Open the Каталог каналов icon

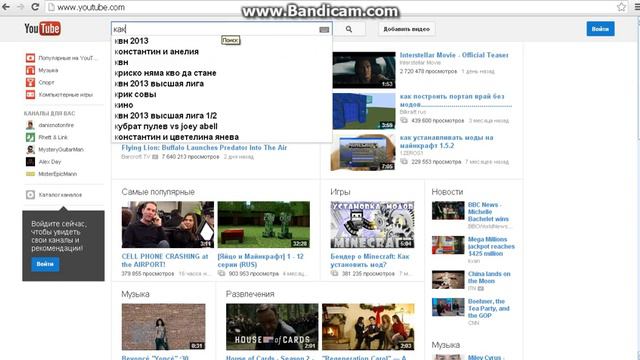tap(30, 195)
